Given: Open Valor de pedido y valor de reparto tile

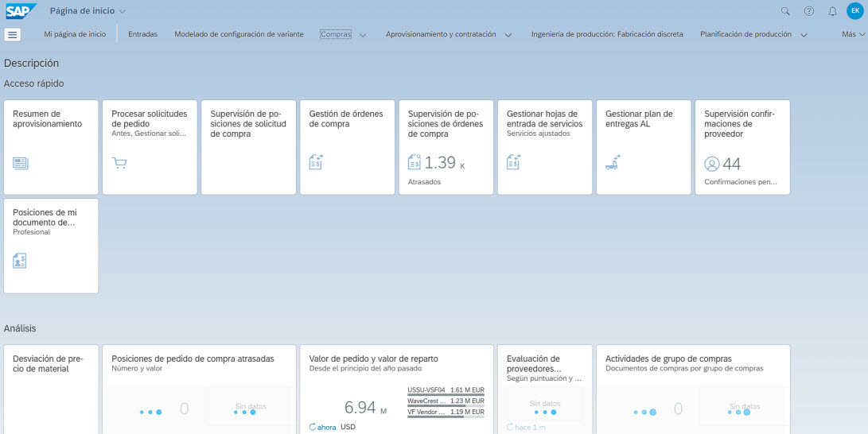Looking at the screenshot, I should [396, 389].
